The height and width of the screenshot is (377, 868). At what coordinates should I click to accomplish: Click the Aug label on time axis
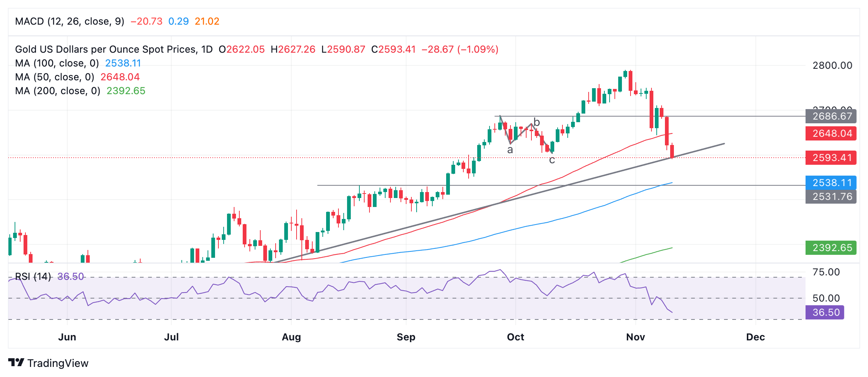(291, 337)
